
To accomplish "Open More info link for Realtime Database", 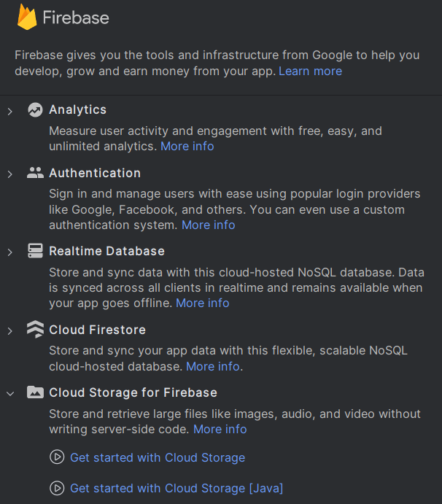I will click(203, 303).
